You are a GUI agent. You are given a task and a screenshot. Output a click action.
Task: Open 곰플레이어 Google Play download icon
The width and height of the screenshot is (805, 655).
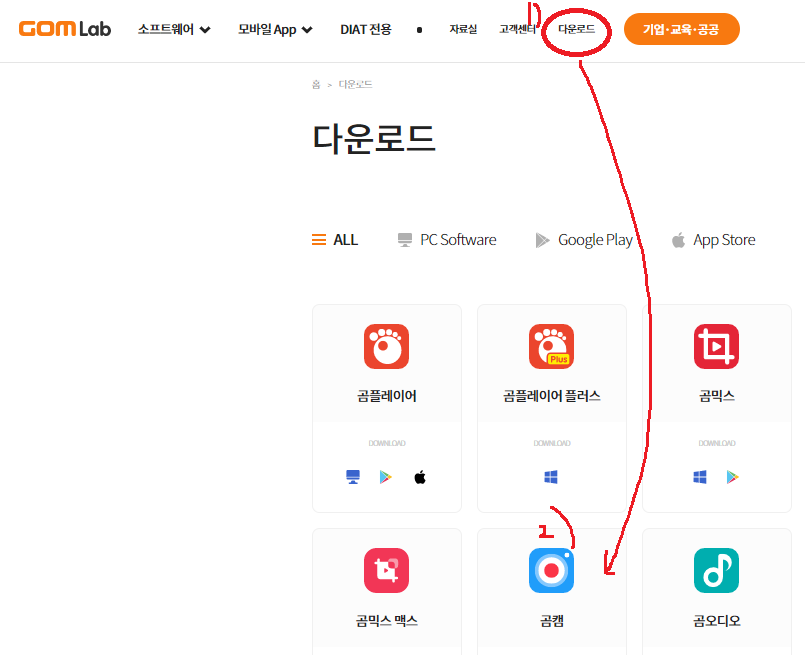coord(386,477)
